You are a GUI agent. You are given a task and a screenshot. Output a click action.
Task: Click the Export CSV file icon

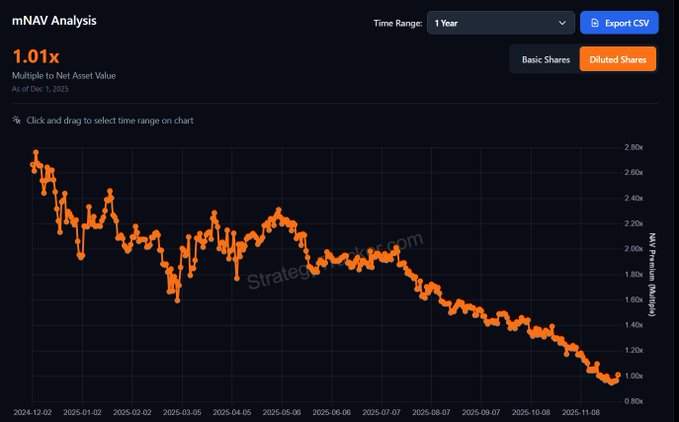point(595,23)
